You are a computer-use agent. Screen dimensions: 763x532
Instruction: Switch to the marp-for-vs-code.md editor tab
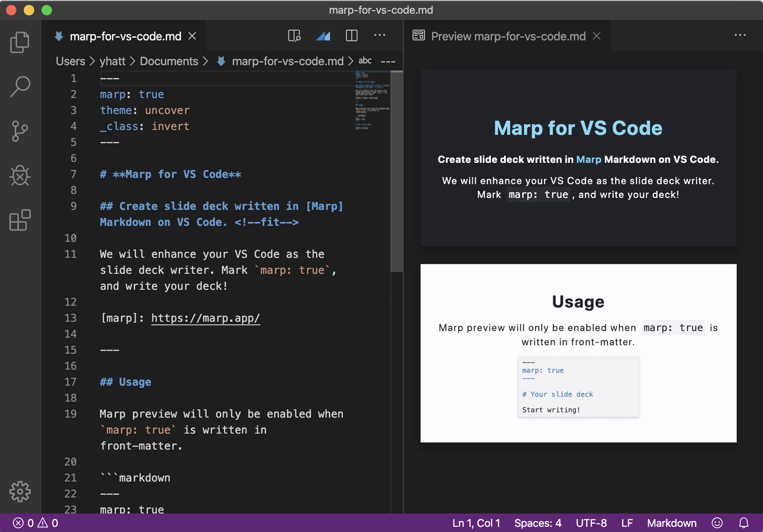pos(125,36)
